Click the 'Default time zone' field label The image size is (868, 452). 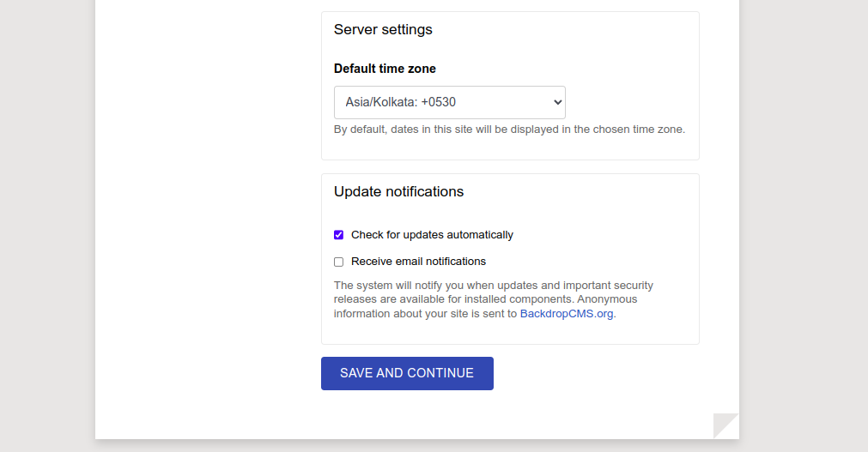[385, 69]
